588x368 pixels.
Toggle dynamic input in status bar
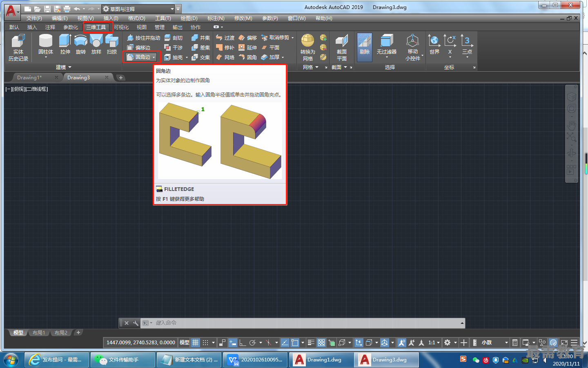pos(232,343)
